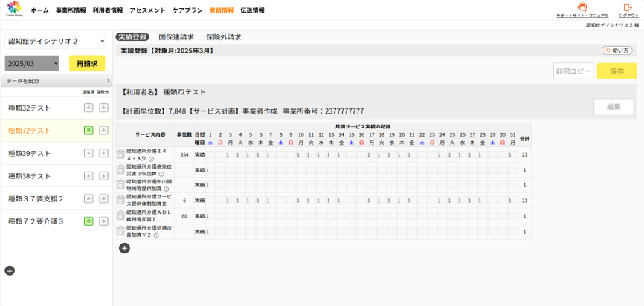
Task: Add a new service row with plus icon
Action: 124,248
